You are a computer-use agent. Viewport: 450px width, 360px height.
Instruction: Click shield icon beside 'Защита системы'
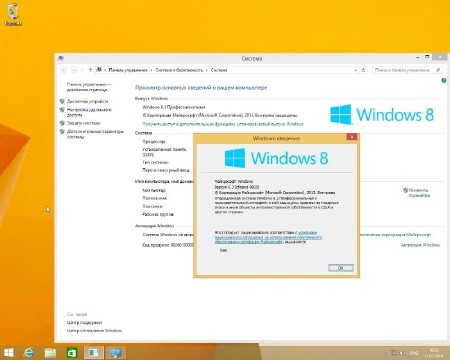pyautogui.click(x=62, y=123)
